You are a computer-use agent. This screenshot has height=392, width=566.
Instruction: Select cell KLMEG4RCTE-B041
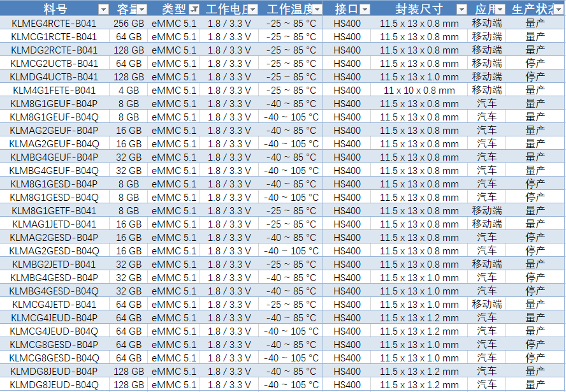pyautogui.click(x=54, y=24)
